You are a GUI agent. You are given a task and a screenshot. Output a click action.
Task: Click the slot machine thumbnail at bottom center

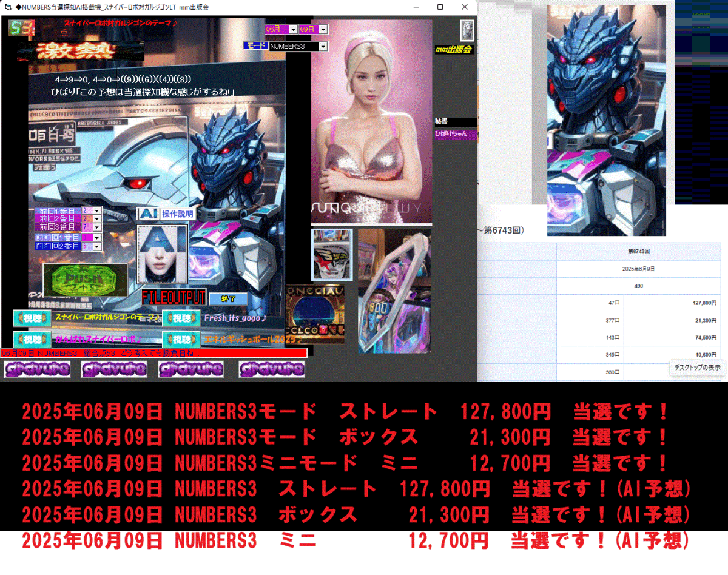pyautogui.click(x=314, y=314)
